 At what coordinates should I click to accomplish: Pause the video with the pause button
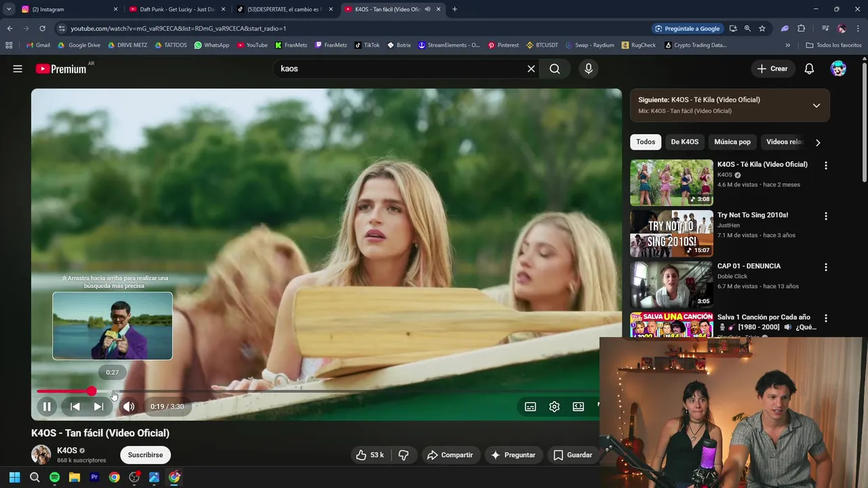pyautogui.click(x=47, y=407)
